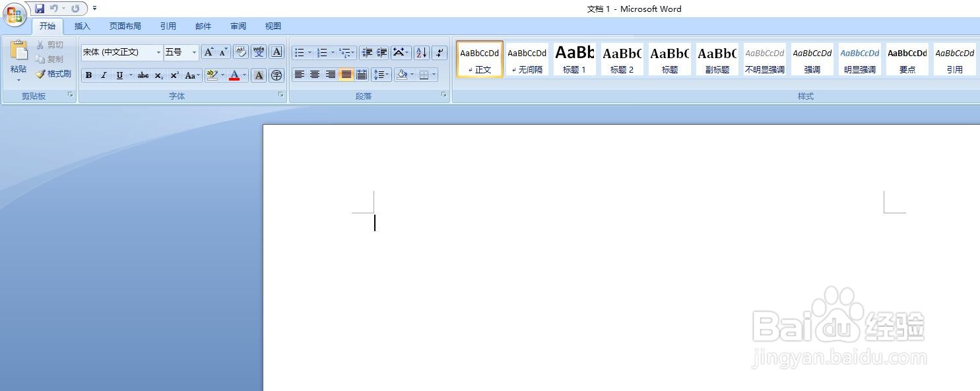Open the font color dropdown arrow
The image size is (980, 391).
244,75
